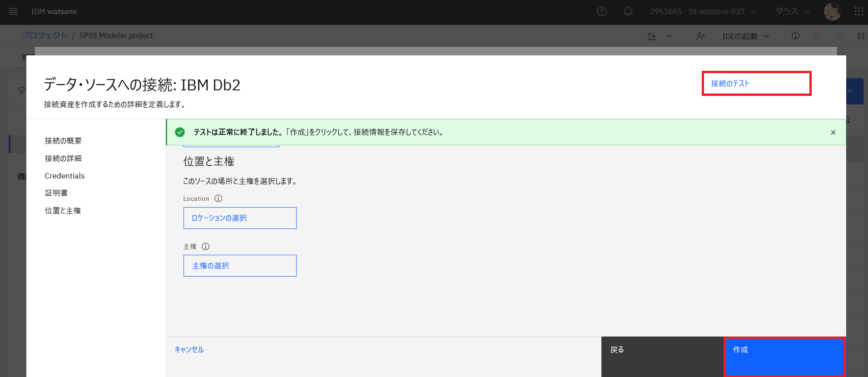Image resolution: width=868 pixels, height=377 pixels.
Task: Click the 主権 info icon
Action: click(x=206, y=247)
